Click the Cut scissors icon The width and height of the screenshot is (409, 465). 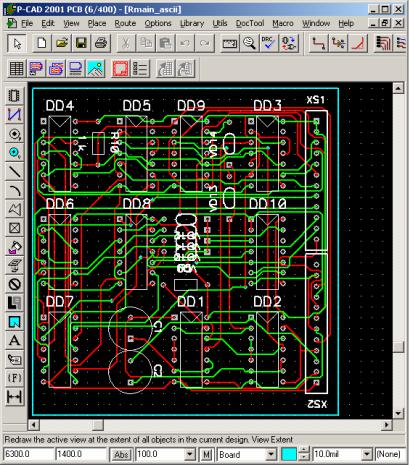(x=126, y=43)
